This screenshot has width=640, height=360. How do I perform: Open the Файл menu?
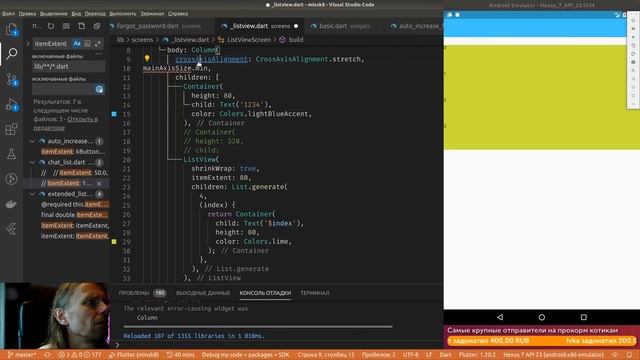(9, 13)
